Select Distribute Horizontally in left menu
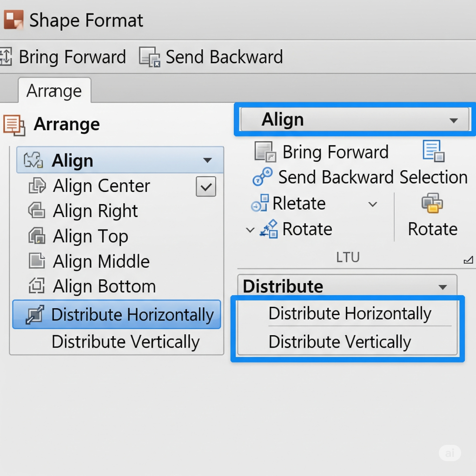This screenshot has height=476, width=476. pos(117,315)
